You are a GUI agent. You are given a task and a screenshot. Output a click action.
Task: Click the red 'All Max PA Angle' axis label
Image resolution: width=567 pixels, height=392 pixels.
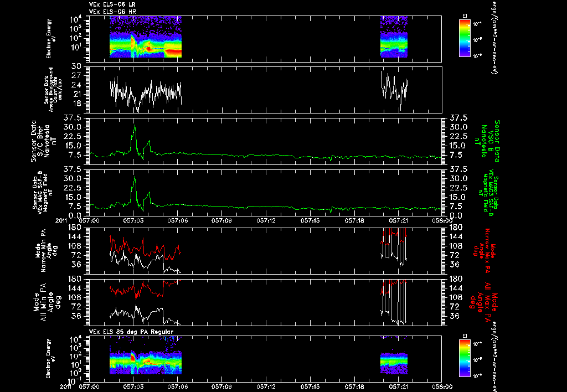(483, 302)
